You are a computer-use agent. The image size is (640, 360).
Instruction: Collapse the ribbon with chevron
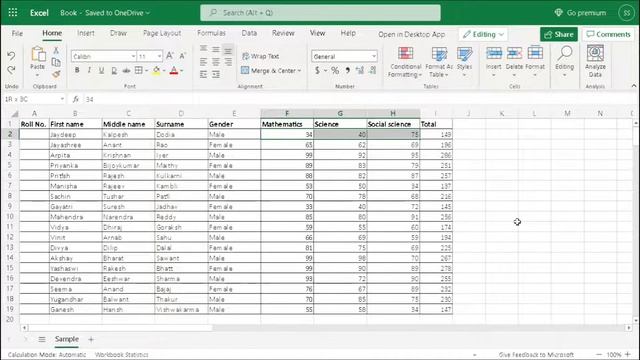coord(633,86)
